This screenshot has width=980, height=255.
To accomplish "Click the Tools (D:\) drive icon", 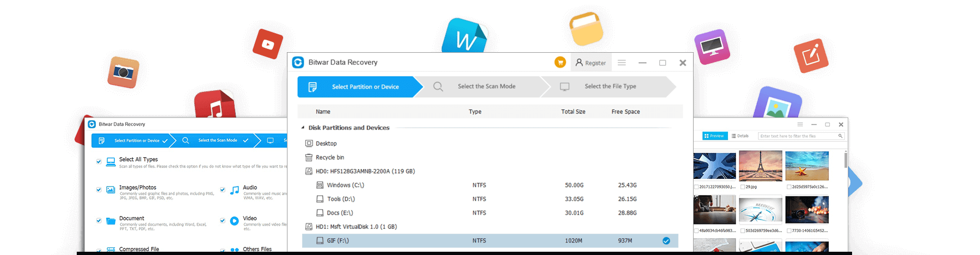I will (x=320, y=199).
